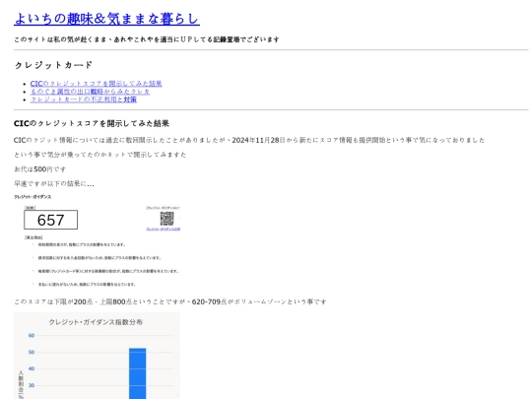Open link CICのクレジットスコアを開示してみた結果

point(96,84)
